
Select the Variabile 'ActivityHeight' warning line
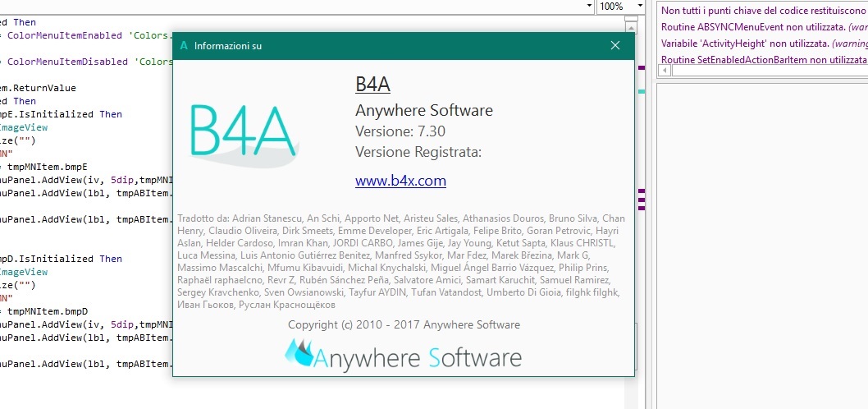coord(764,44)
